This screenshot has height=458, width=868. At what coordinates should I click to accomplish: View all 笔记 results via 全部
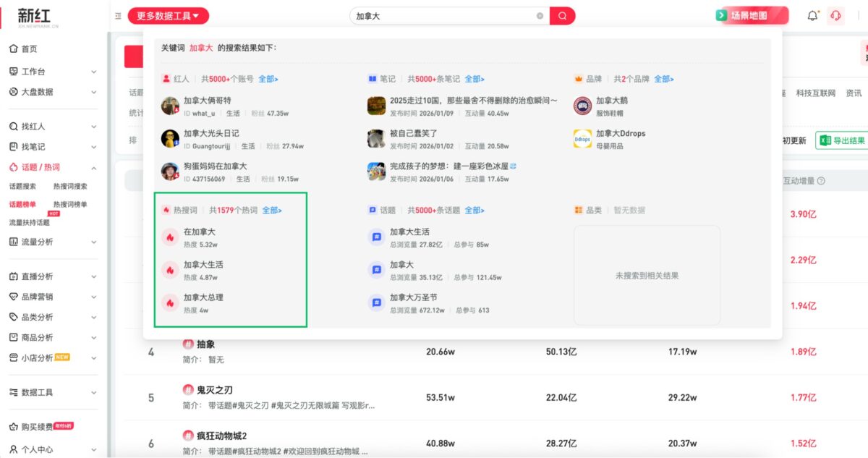tap(475, 79)
